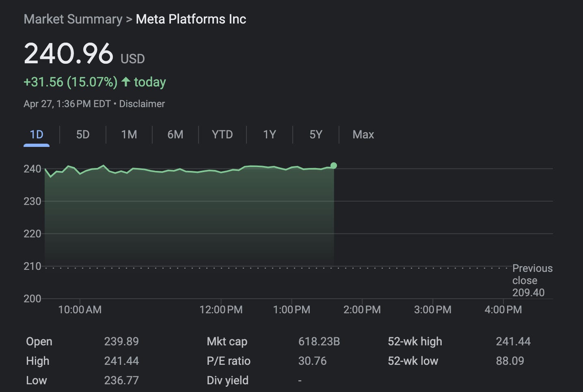Click the P/E ratio label
This screenshot has height=392, width=583.
[x=229, y=361]
